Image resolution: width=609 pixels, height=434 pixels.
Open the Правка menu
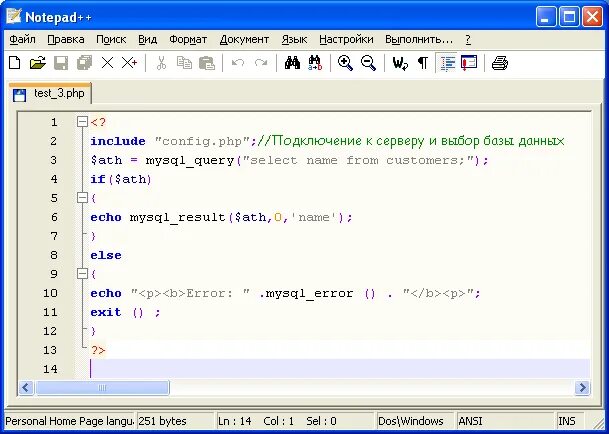point(66,40)
